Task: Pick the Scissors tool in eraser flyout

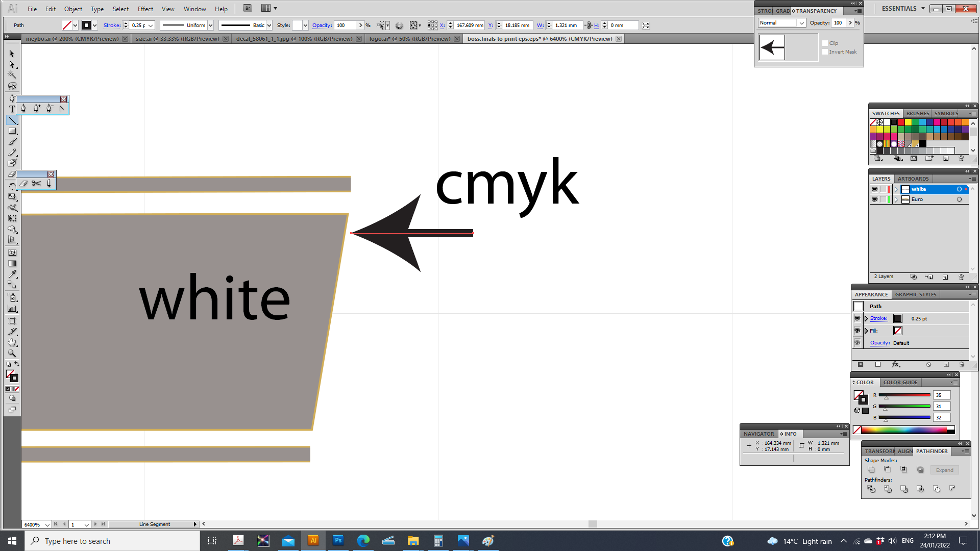Action: pyautogui.click(x=36, y=183)
